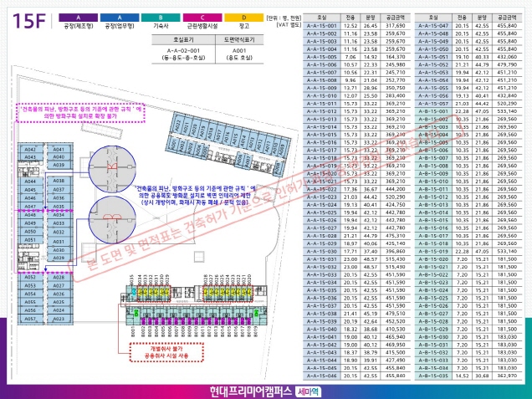Click the 15F floor label

coord(30,21)
